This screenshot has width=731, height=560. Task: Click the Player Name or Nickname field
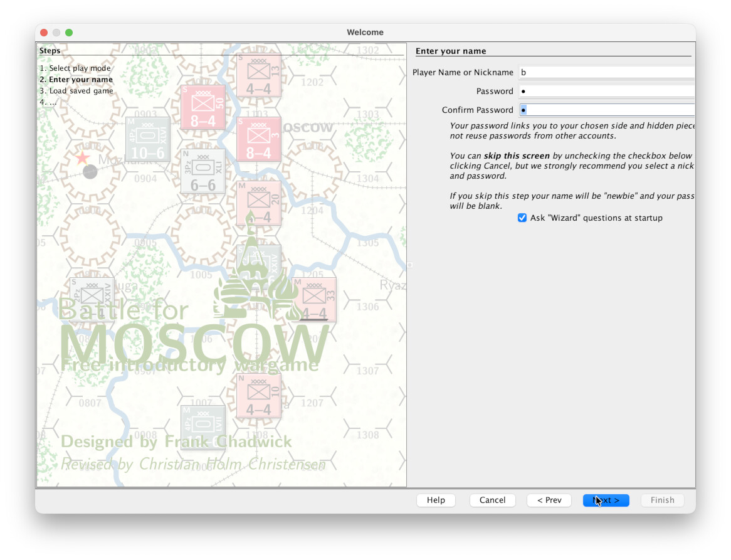(606, 72)
